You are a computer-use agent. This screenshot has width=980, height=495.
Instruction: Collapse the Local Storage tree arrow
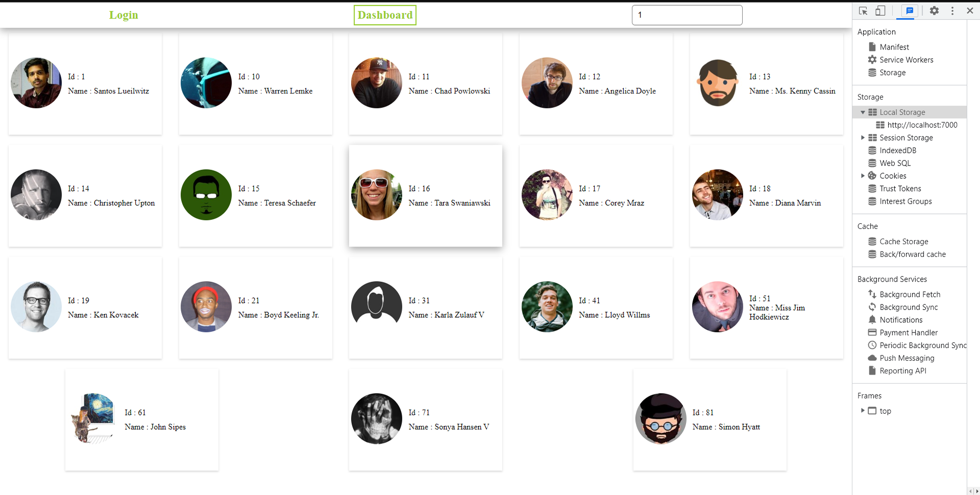[x=863, y=112]
